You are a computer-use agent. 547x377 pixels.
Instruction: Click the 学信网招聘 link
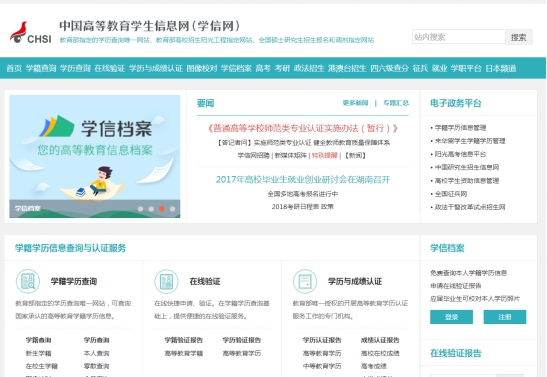point(254,156)
